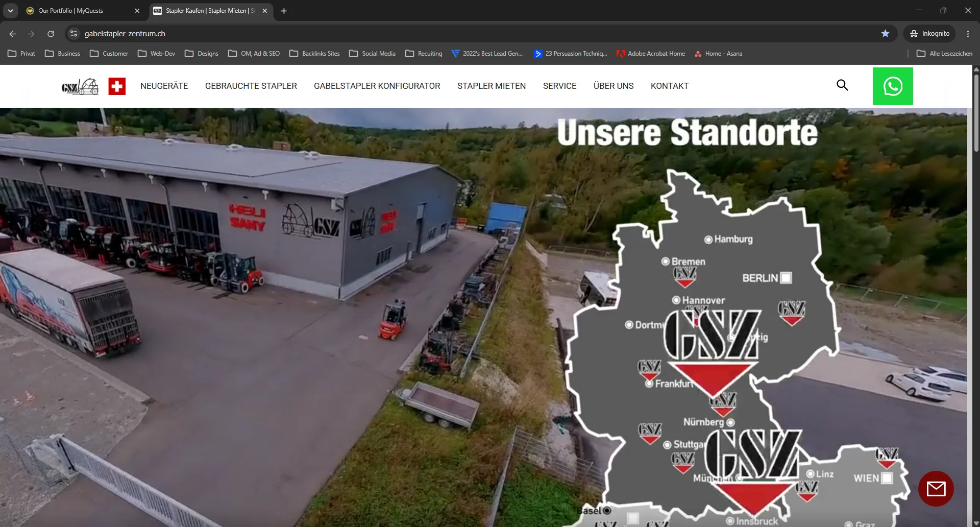This screenshot has height=527, width=980.
Task: Open 23 Persuasion Techniq bookmark
Action: tap(571, 54)
